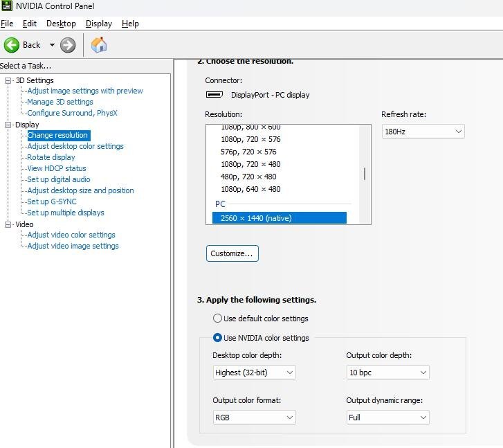Open Set up G-SYNC

pos(52,201)
